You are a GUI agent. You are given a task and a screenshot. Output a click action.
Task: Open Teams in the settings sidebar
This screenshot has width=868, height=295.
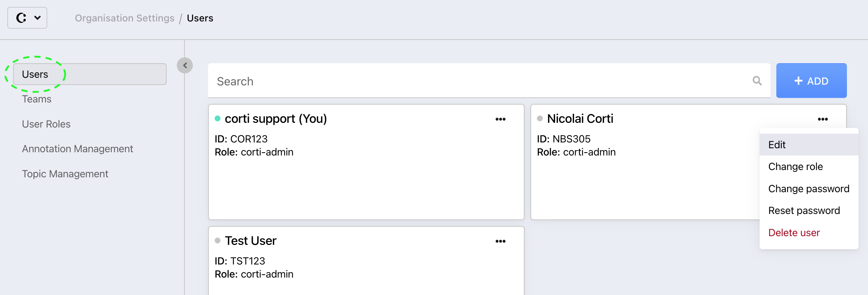[37, 99]
